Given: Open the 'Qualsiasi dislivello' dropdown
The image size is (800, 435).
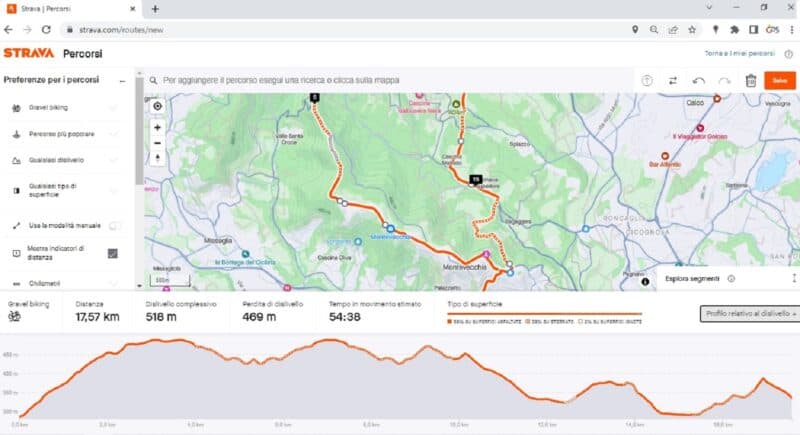Looking at the screenshot, I should (65, 160).
